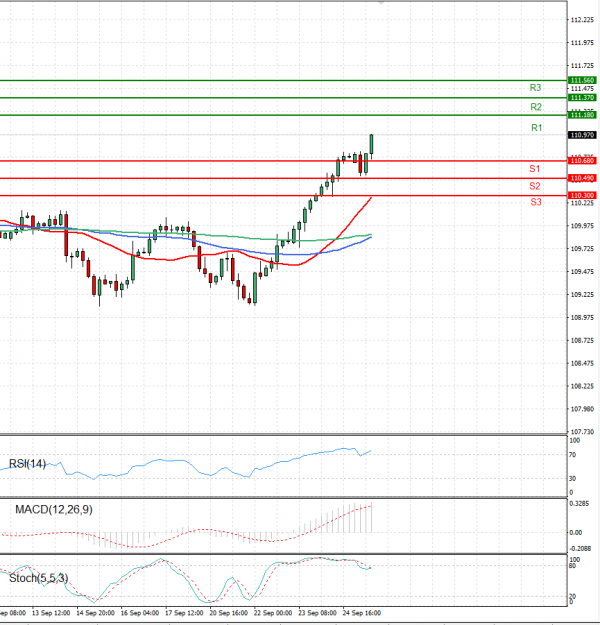The height and width of the screenshot is (625, 600).
Task: Select the current price 110.970 tag
Action: 582,135
